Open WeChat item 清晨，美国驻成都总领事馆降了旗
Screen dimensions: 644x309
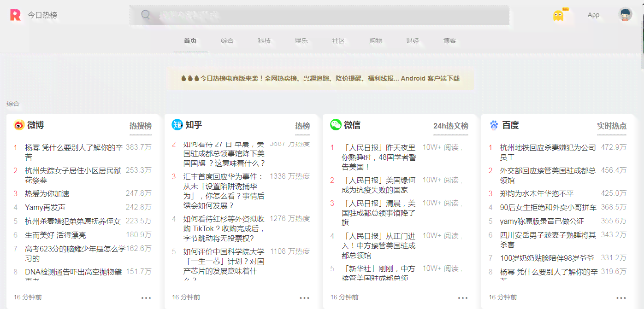click(378, 212)
